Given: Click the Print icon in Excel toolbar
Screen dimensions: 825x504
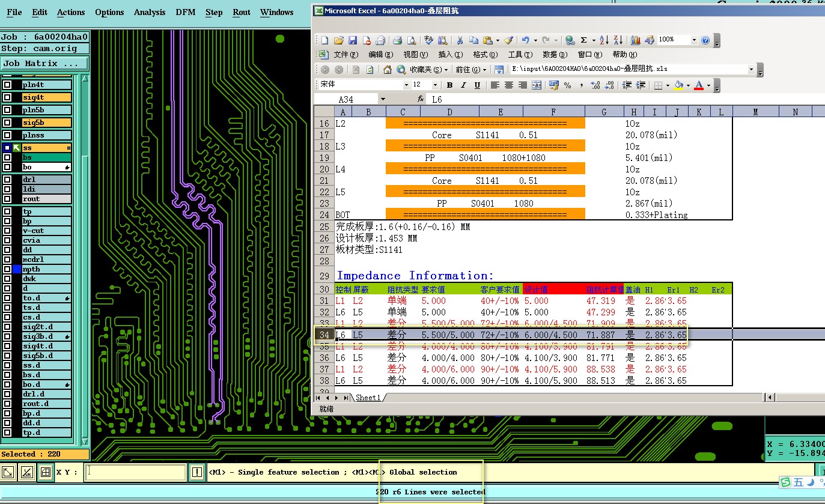Looking at the screenshot, I should [397, 40].
